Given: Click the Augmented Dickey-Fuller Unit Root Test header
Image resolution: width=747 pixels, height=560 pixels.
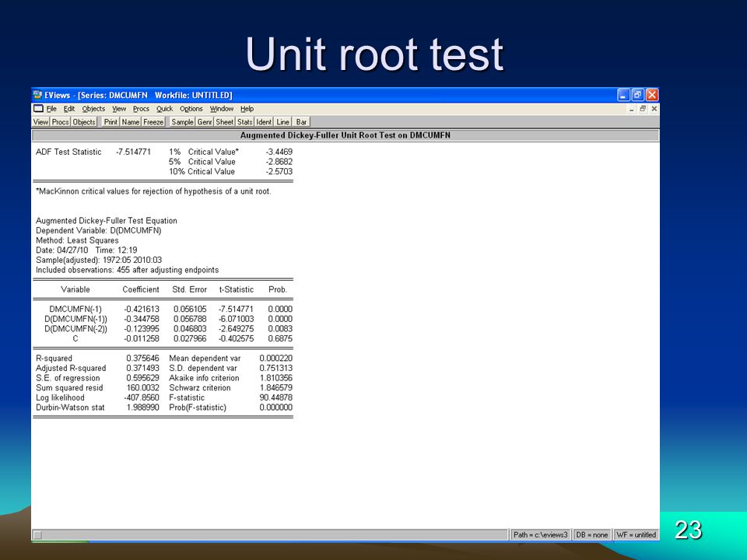Looking at the screenshot, I should tap(345, 135).
